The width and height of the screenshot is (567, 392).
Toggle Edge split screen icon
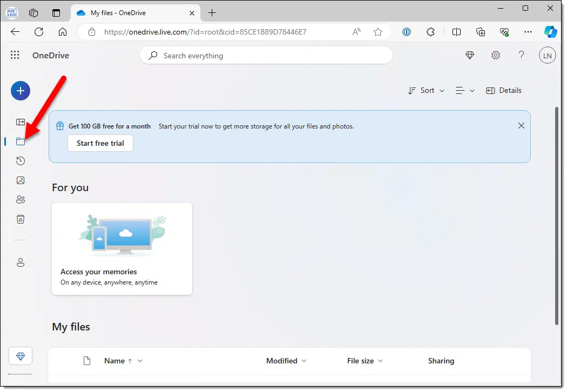pos(456,32)
